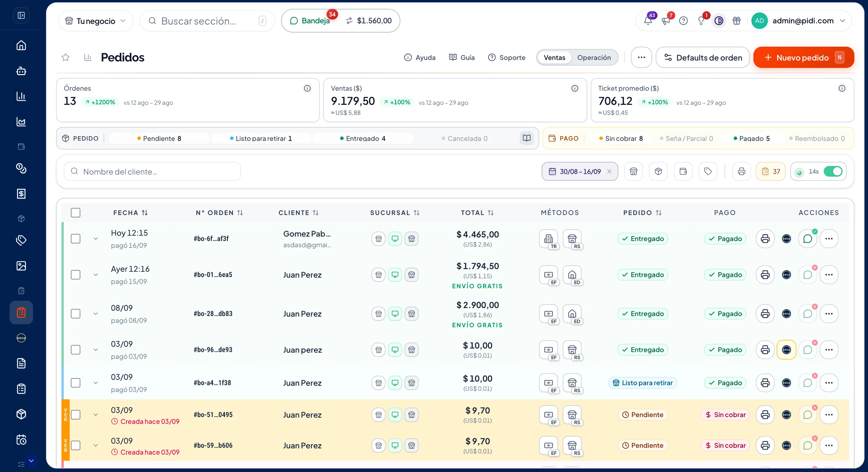Filter by Pendiente 8 status
Screen dimensions: 868x472
pos(159,138)
